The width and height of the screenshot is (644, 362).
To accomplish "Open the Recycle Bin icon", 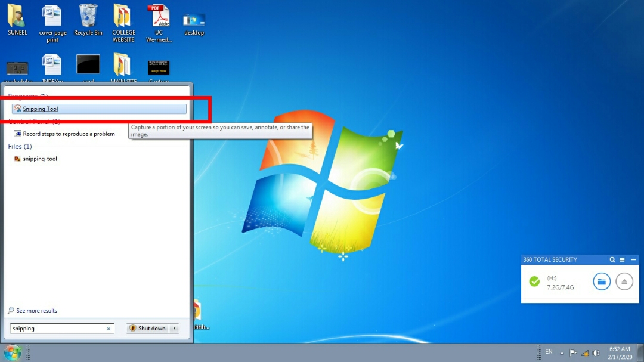I will point(88,20).
